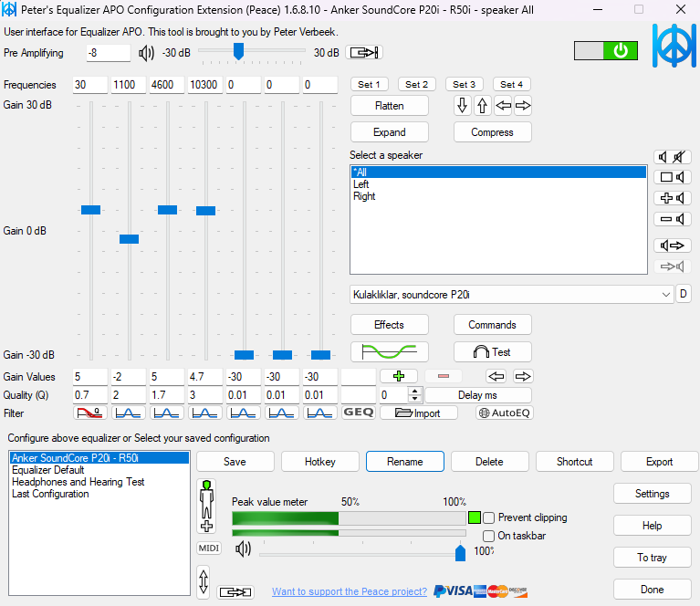The image size is (700, 606).
Task: Select Set 2 preset
Action: [x=416, y=84]
